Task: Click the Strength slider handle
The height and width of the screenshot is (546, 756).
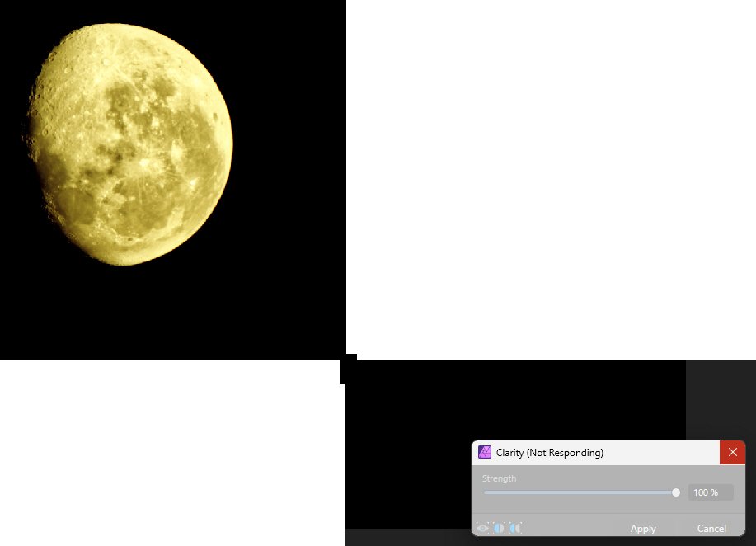Action: click(676, 492)
